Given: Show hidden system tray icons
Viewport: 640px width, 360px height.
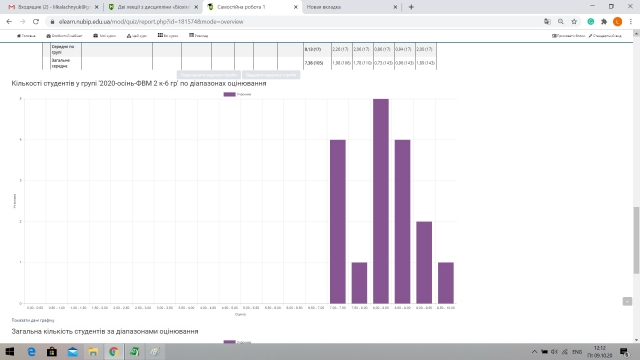Looking at the screenshot, I should [x=534, y=351].
